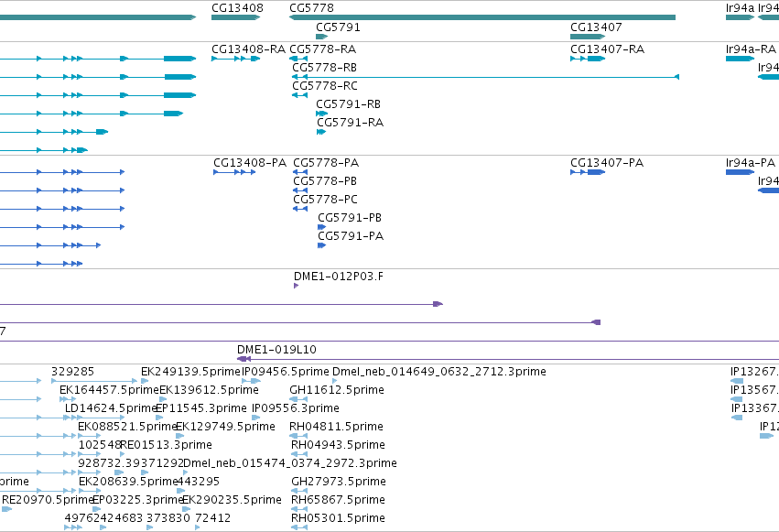Click the CG5791-RA transcript label
Image resolution: width=779 pixels, height=532 pixels.
350,123
